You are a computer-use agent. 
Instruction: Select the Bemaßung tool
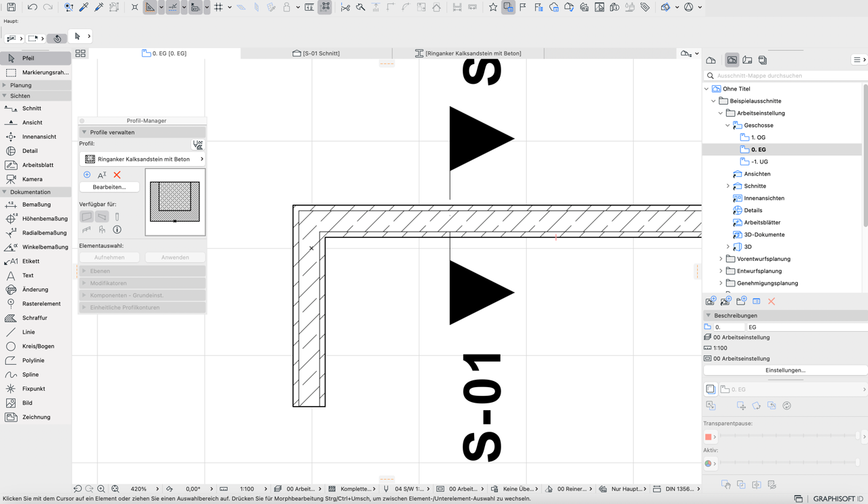pyautogui.click(x=36, y=204)
